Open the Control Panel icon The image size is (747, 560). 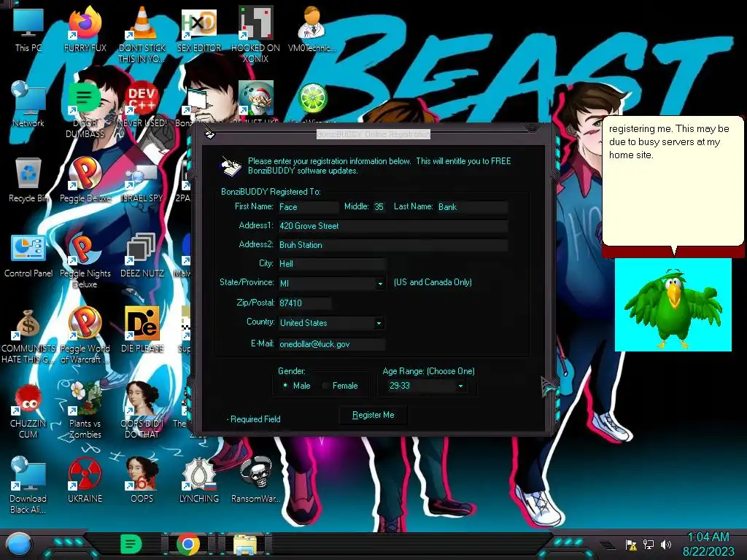coord(28,254)
